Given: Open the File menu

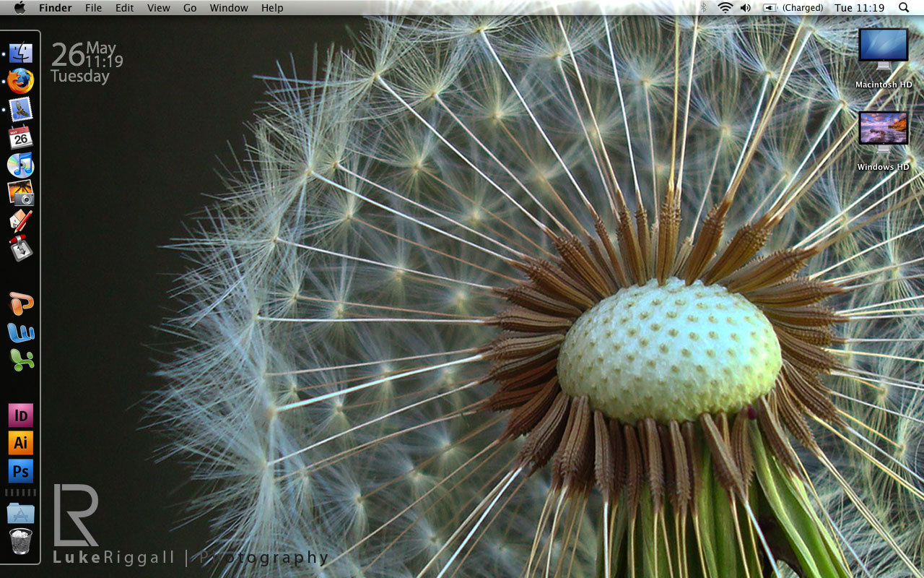Looking at the screenshot, I should 93,8.
